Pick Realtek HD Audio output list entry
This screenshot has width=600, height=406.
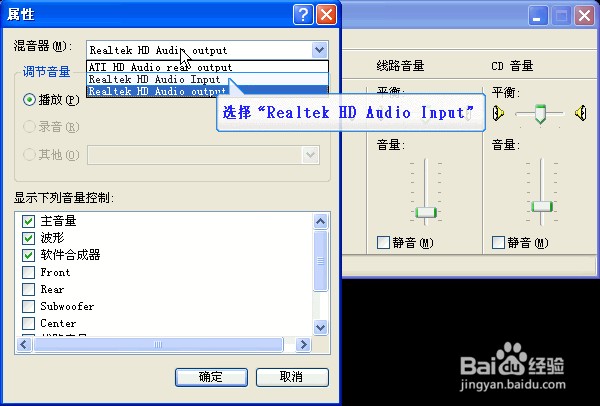tap(207, 91)
